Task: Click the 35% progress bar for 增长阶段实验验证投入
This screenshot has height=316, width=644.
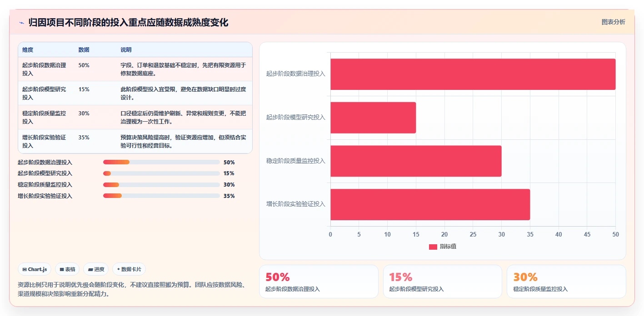Action: 161,196
